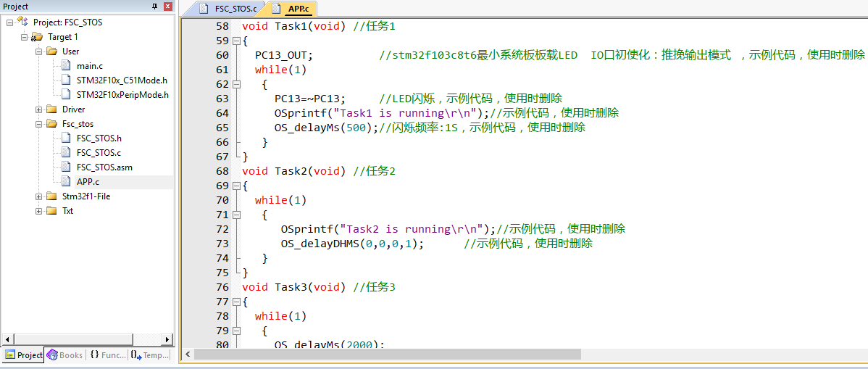This screenshot has width=868, height=369.
Task: Click 'PC13_OUT;' on line 60
Action: tap(284, 55)
